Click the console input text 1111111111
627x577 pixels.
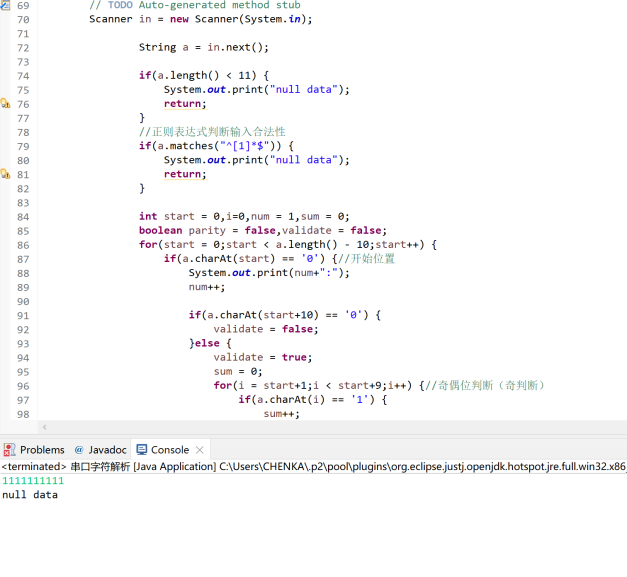coord(33,481)
